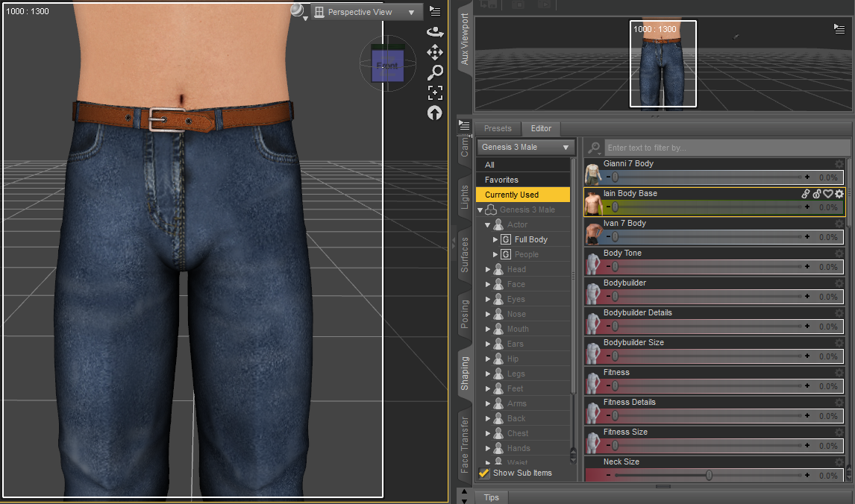
Task: Click plus on Bodybuilder slider
Action: tap(807, 297)
